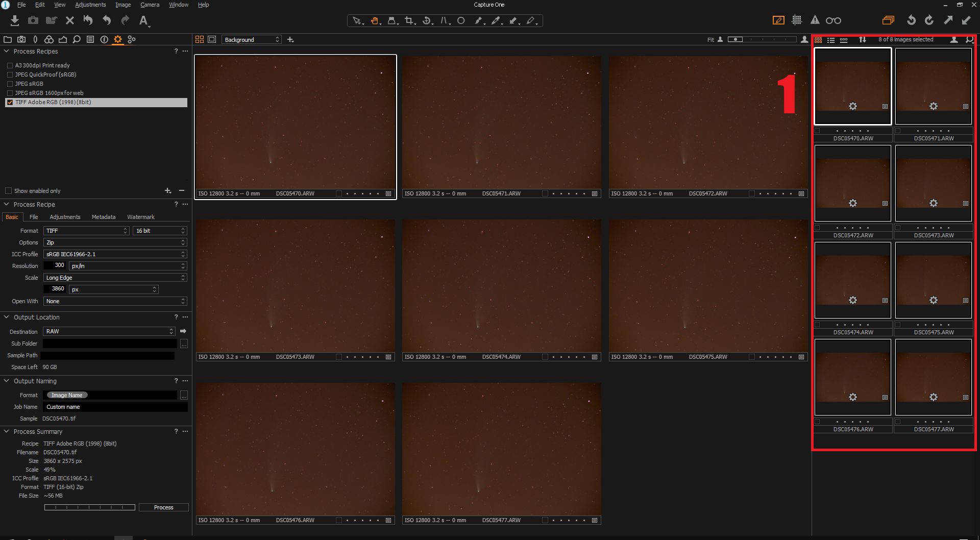Click the Import images icon
The image size is (980, 540).
15,20
